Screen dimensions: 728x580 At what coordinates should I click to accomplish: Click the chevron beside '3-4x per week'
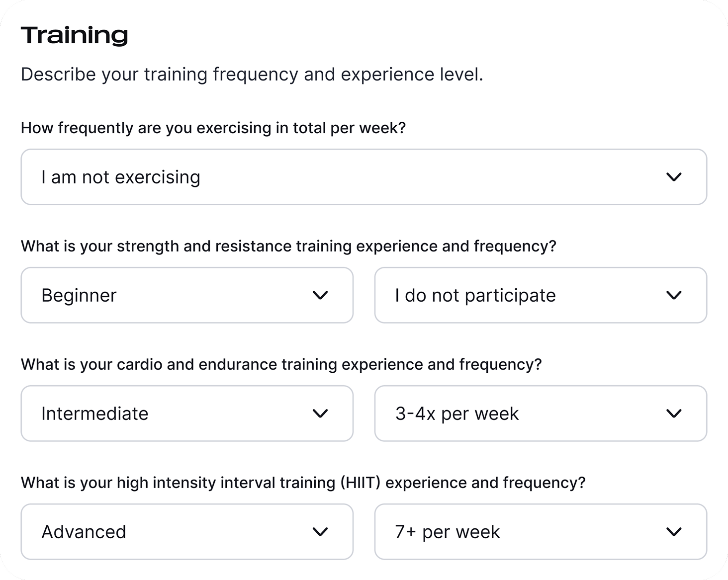(x=674, y=414)
